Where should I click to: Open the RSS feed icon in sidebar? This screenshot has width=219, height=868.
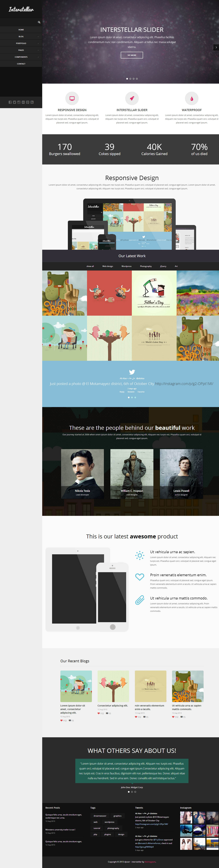click(32, 102)
